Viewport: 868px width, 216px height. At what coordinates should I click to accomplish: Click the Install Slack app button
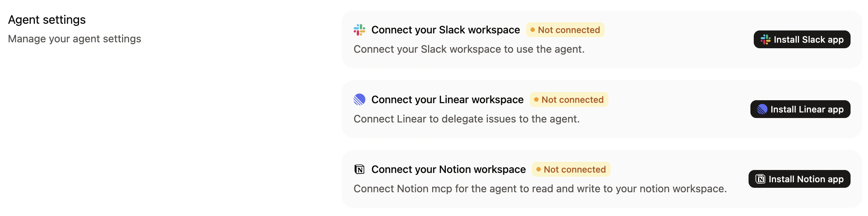pos(802,39)
